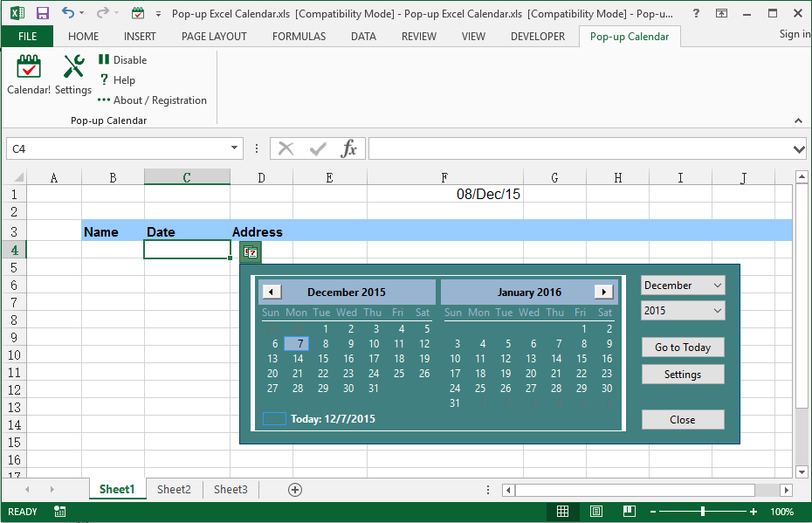
Task: Save the workbook from Quick Access Toolbar
Action: (43, 13)
